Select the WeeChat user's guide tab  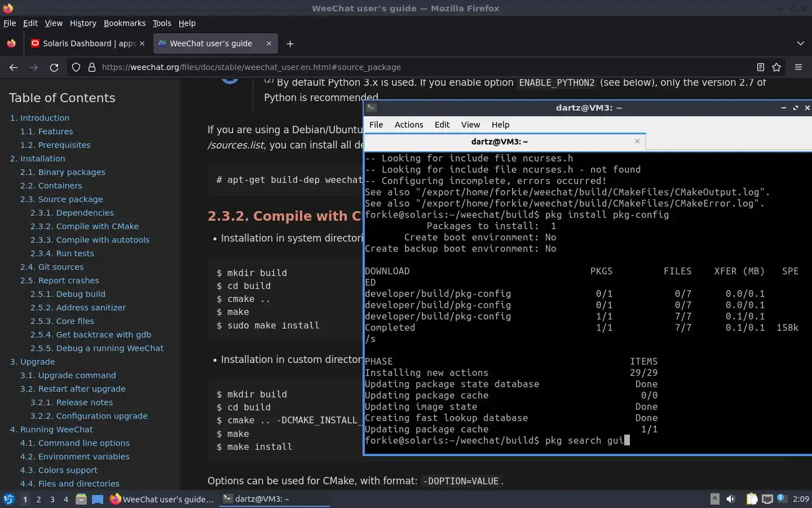tap(214, 43)
